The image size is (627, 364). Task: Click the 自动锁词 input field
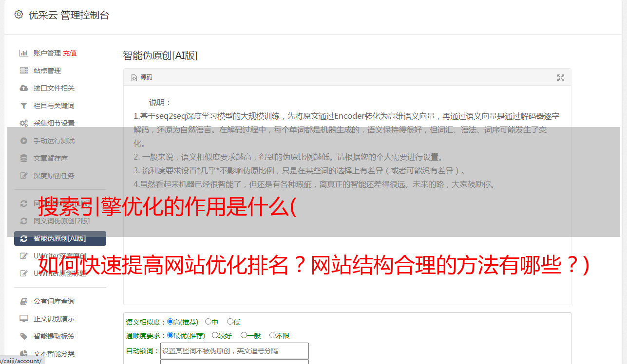(234, 351)
